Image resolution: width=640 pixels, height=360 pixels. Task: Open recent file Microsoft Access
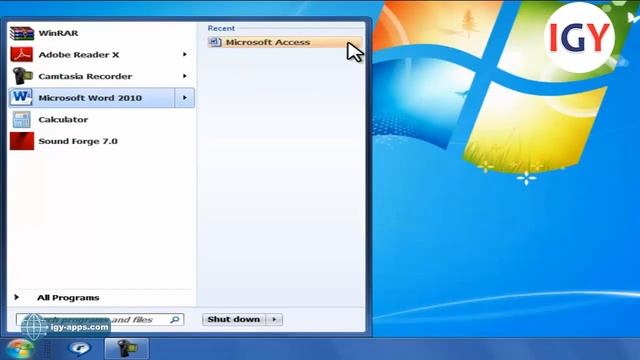coord(285,42)
